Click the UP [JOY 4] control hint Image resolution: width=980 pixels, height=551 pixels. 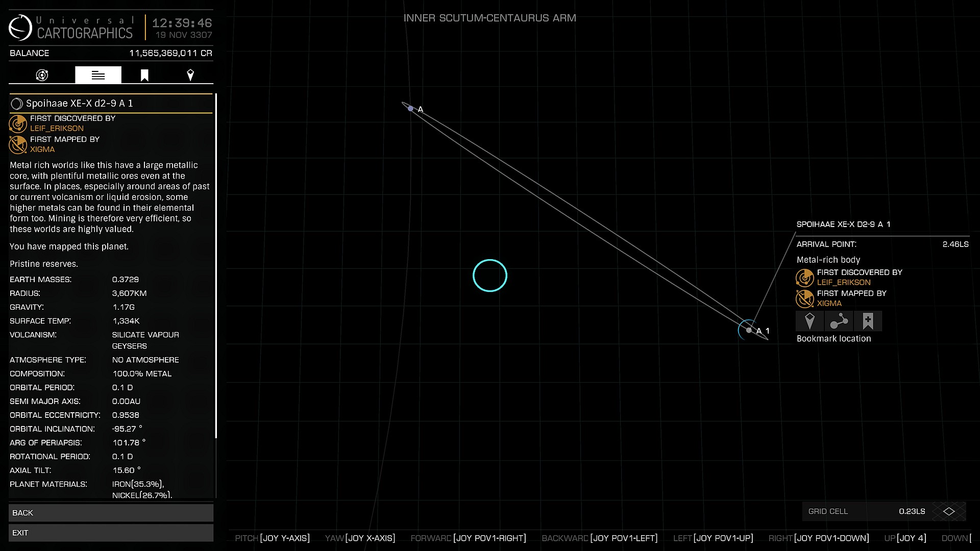[905, 538]
